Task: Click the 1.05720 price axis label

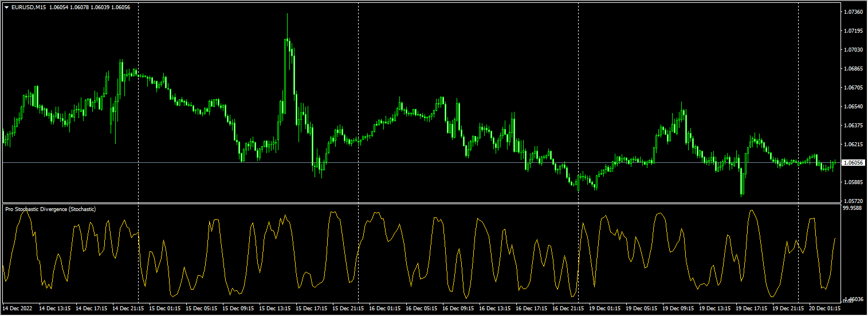Action: pyautogui.click(x=854, y=201)
